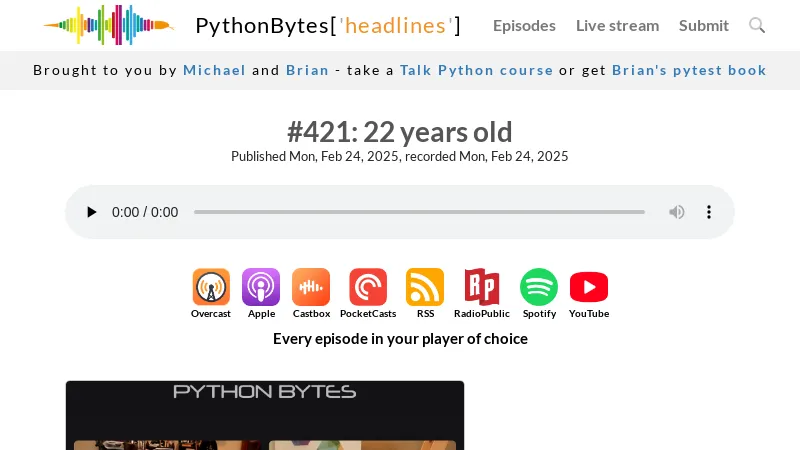Viewport: 800px width, 450px height.
Task: Open the Apple Podcasts icon
Action: click(x=261, y=287)
